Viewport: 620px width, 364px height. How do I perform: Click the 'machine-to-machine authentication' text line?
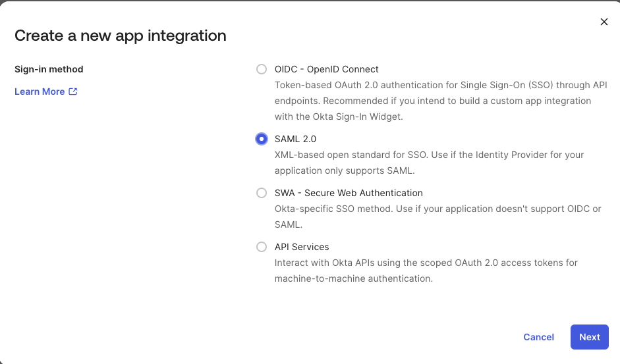click(x=353, y=278)
